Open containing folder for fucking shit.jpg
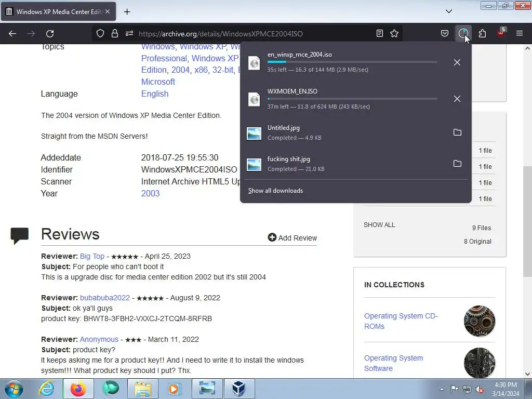Viewport: 532px width, 399px height. tap(457, 164)
